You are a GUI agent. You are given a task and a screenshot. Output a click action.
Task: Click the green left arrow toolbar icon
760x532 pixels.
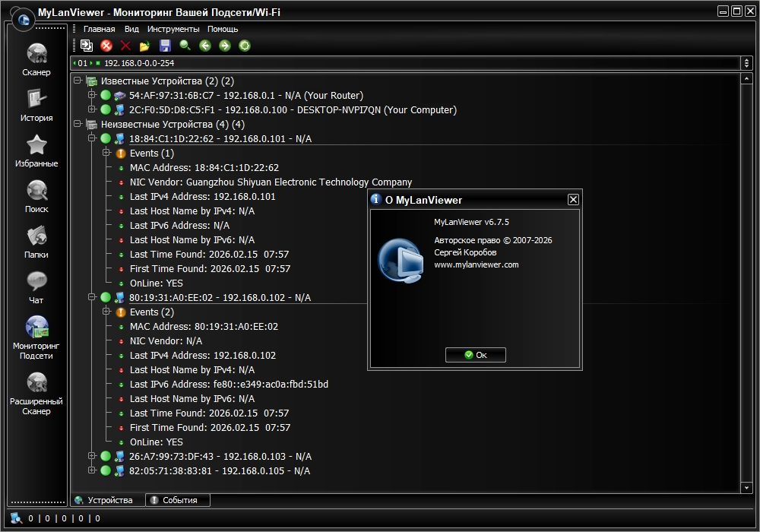205,46
